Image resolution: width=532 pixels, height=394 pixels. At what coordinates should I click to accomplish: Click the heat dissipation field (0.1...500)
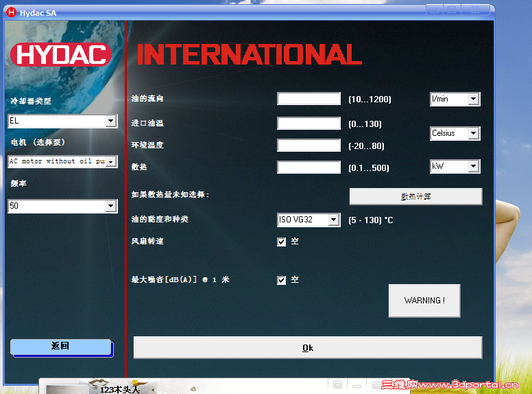(x=309, y=167)
